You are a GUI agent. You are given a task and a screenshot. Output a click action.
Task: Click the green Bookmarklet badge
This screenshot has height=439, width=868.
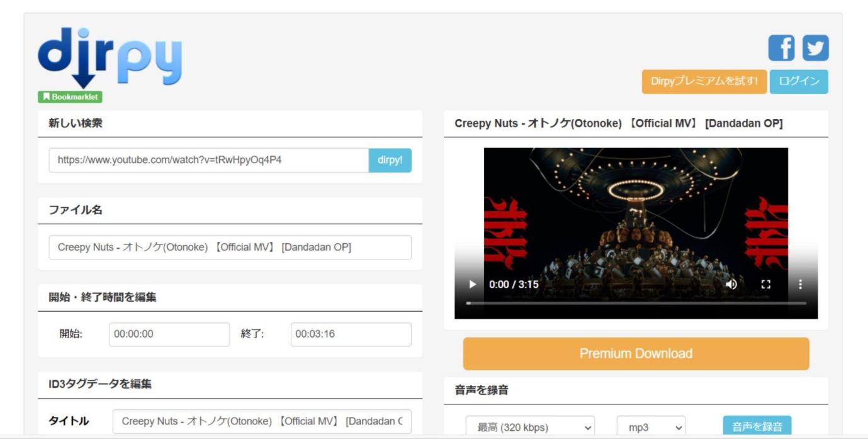pos(70,97)
